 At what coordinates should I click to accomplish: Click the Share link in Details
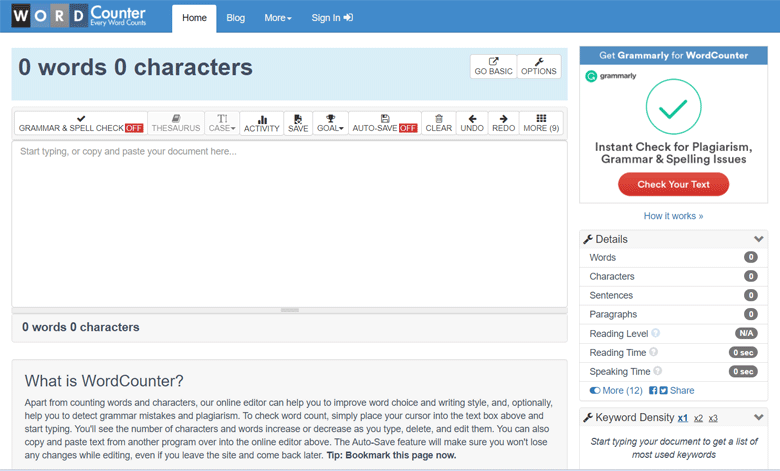[682, 390]
